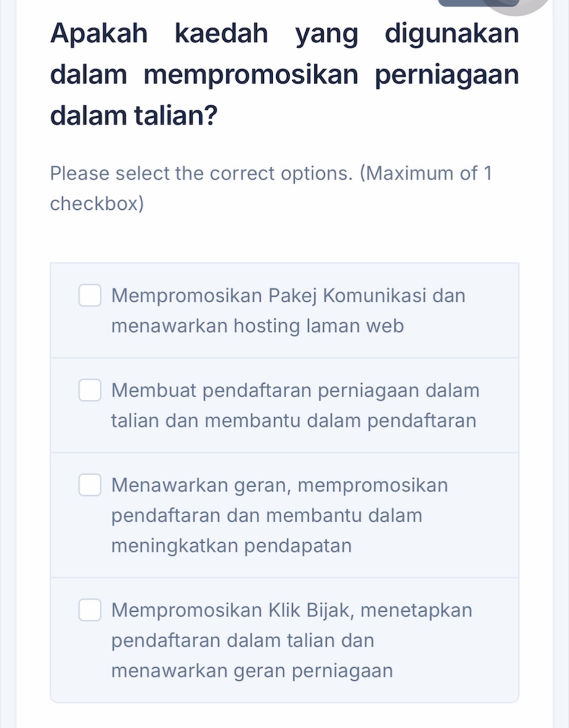Tick the checkbox for Membuat pendaftaran perniagaan
569x728 pixels.
tap(90, 390)
